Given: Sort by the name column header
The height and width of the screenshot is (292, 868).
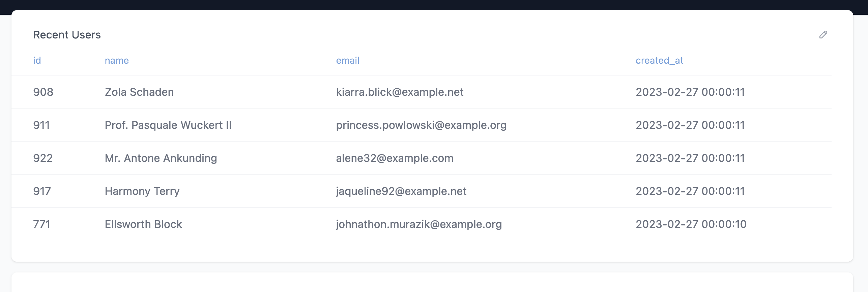Looking at the screenshot, I should tap(117, 60).
